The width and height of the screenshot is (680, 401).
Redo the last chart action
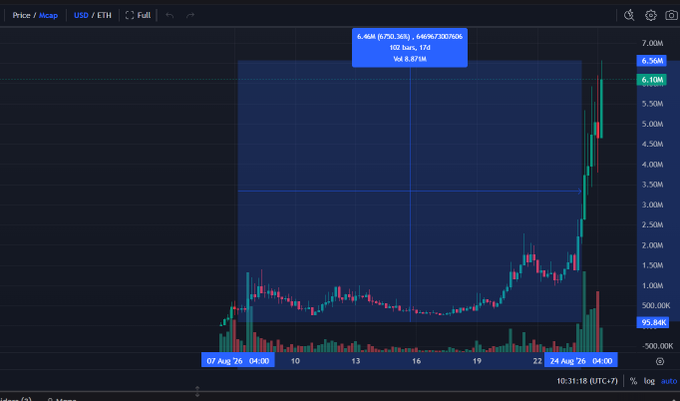(190, 15)
